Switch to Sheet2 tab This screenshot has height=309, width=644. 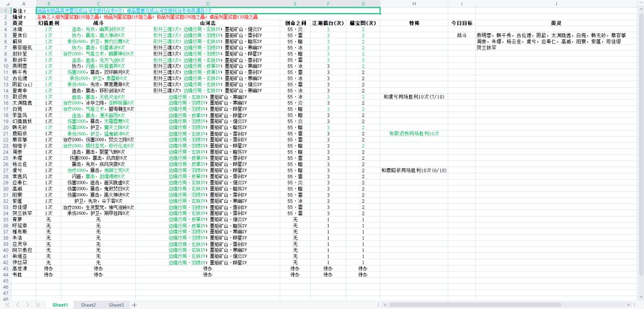88,305
